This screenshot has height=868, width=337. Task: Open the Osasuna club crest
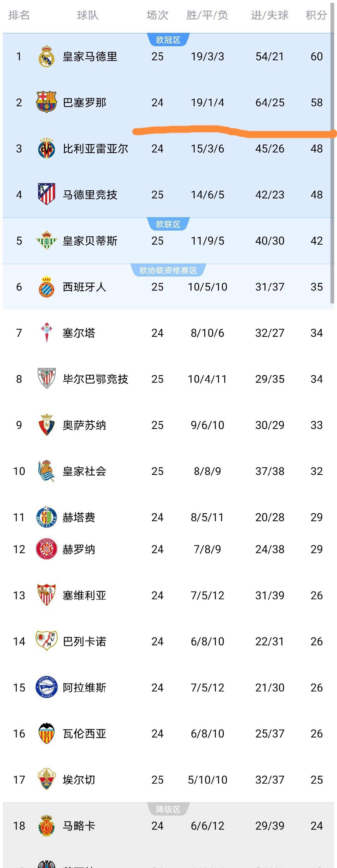[46, 425]
